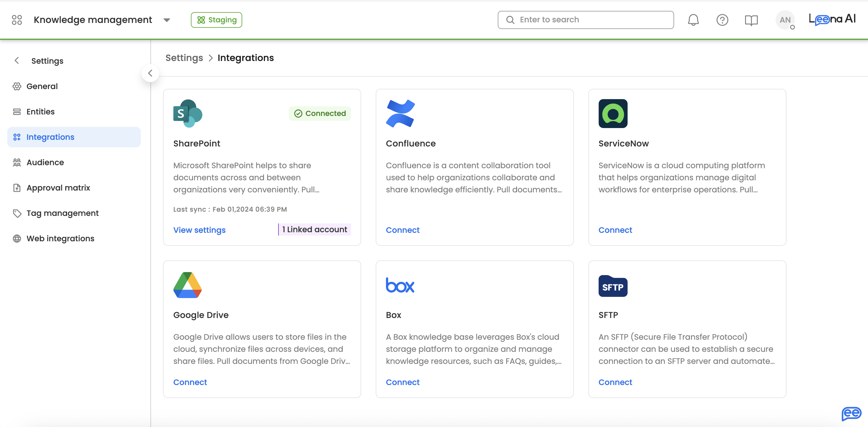The image size is (868, 427).
Task: Click the Staging environment badge
Action: pyautogui.click(x=216, y=20)
